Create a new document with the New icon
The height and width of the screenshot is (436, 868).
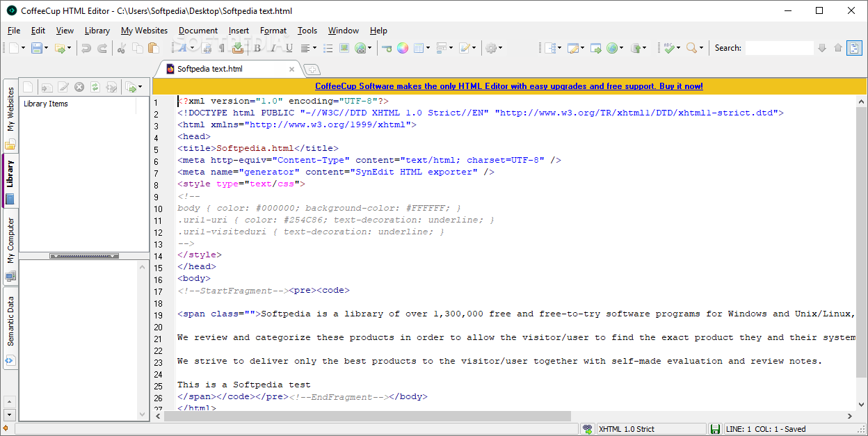(13, 48)
